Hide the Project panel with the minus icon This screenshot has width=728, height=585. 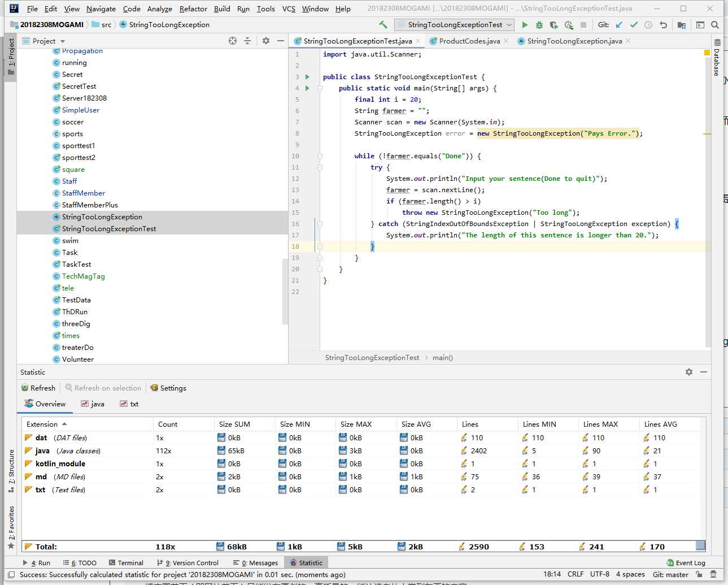point(280,41)
